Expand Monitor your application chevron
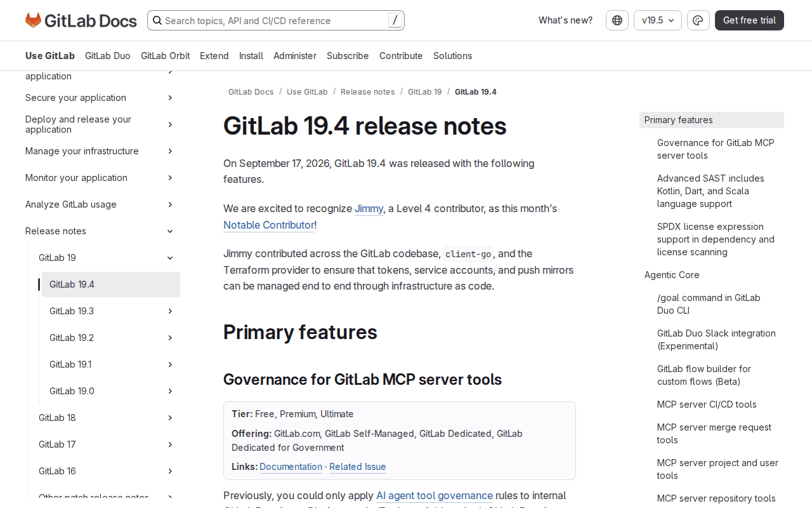The height and width of the screenshot is (508, 812). click(x=170, y=178)
